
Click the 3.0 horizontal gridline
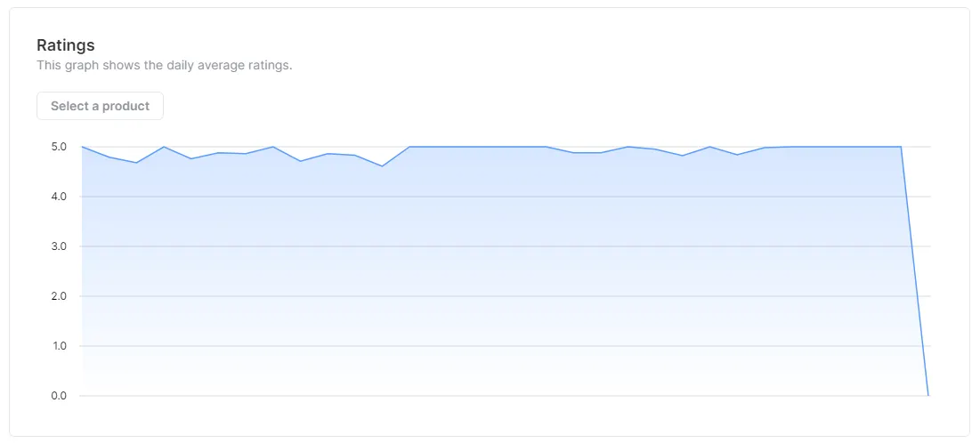click(x=505, y=246)
